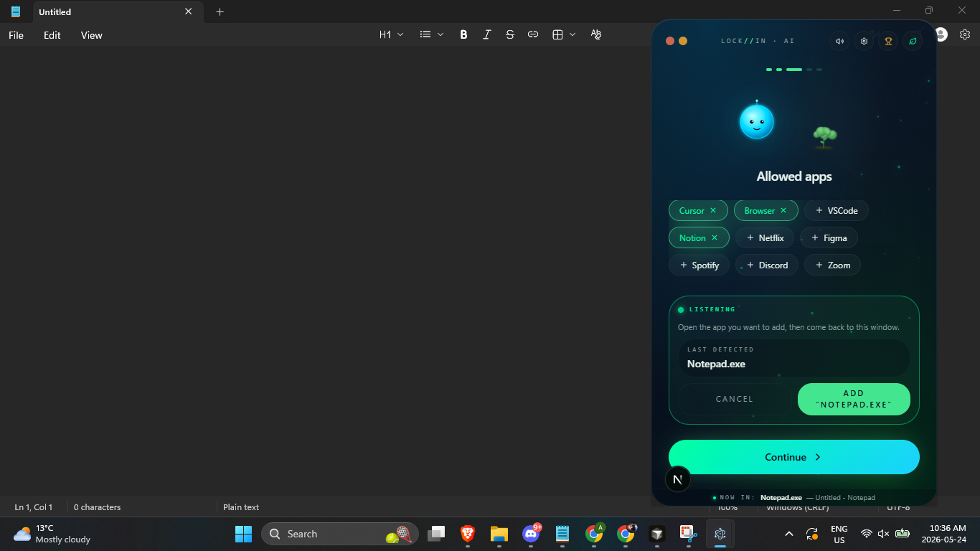The width and height of the screenshot is (980, 551).
Task: Open Lock-In AI settings gear
Action: pos(864,41)
